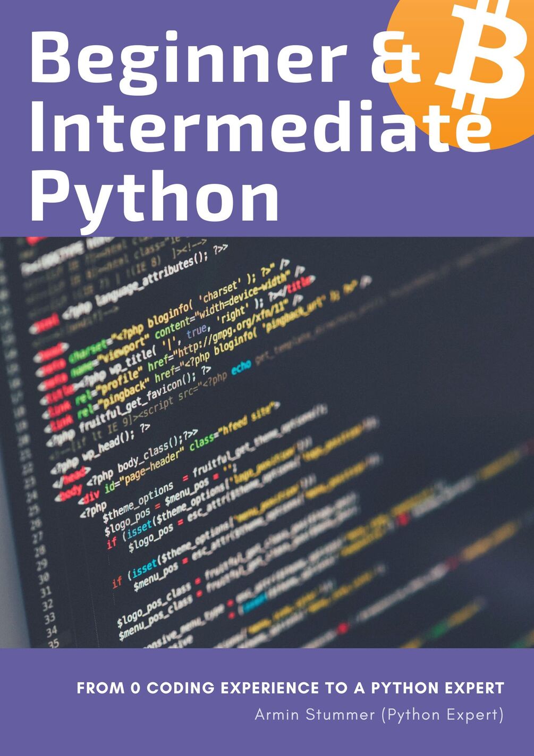Click the author line "Armin Stummer (Python Expert)"
Image resolution: width=534 pixels, height=756 pixels.
[379, 715]
